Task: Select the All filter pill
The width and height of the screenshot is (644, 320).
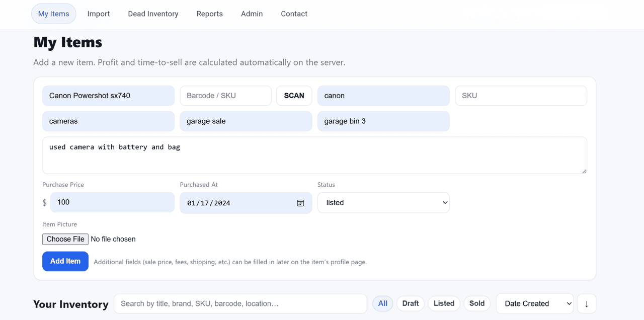Action: click(382, 303)
